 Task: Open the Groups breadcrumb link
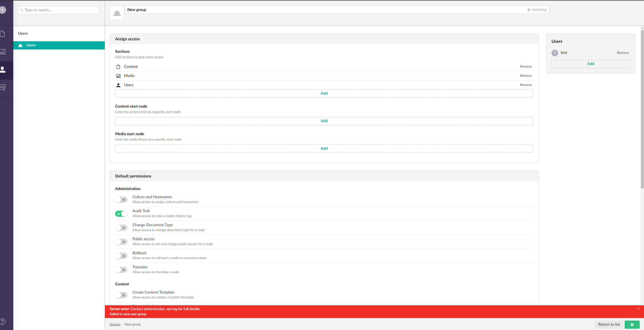(115, 324)
